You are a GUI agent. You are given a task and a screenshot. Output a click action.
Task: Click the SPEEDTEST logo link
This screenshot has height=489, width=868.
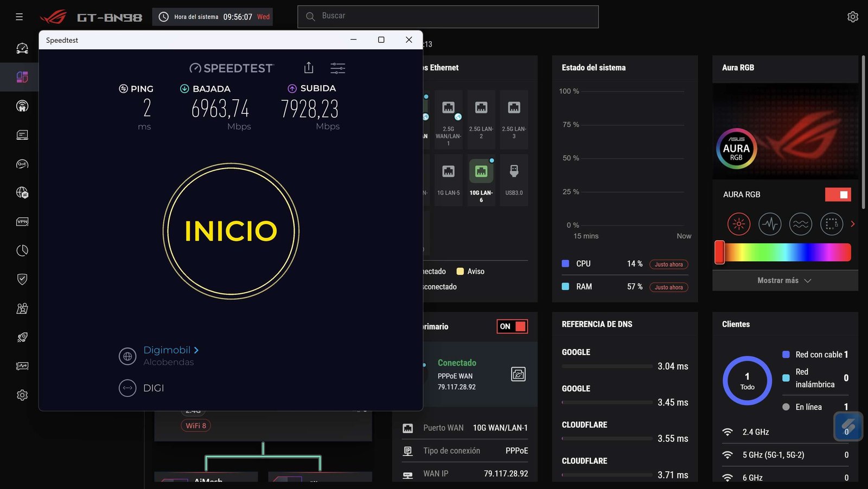pos(232,68)
